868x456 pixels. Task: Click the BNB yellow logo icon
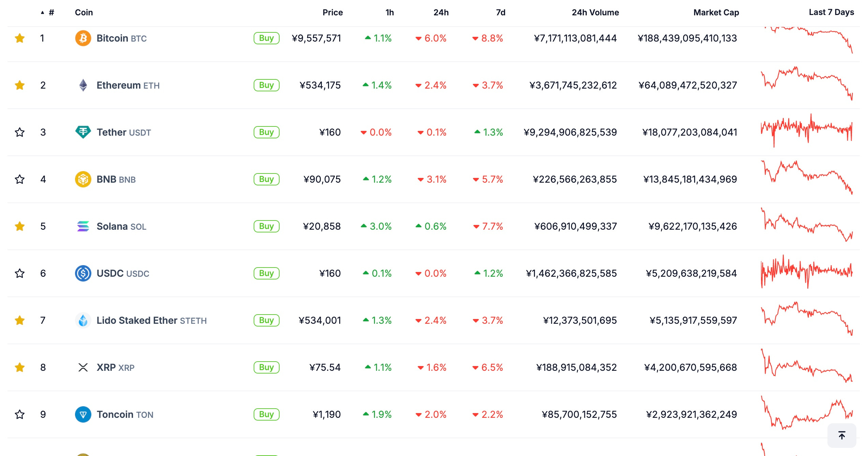click(83, 179)
